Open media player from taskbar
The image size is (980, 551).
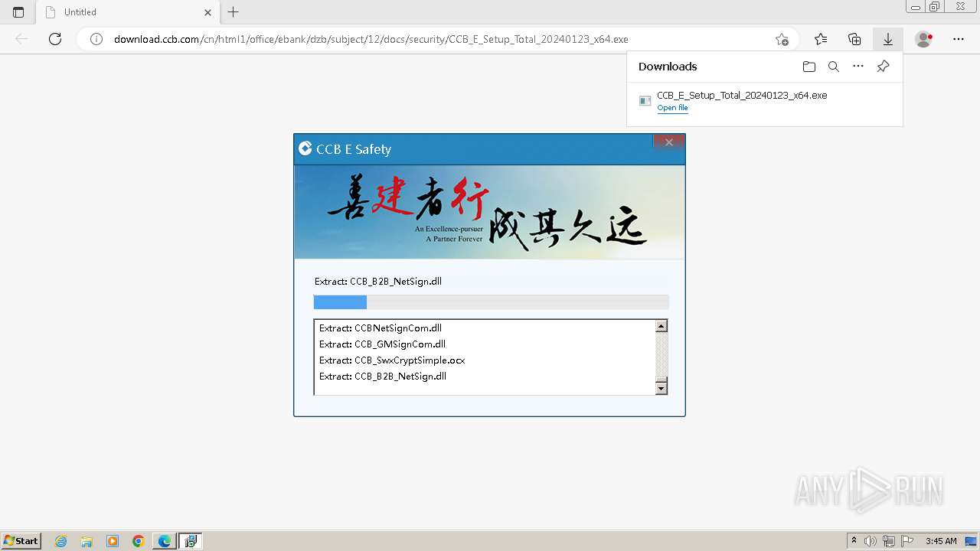(x=113, y=541)
